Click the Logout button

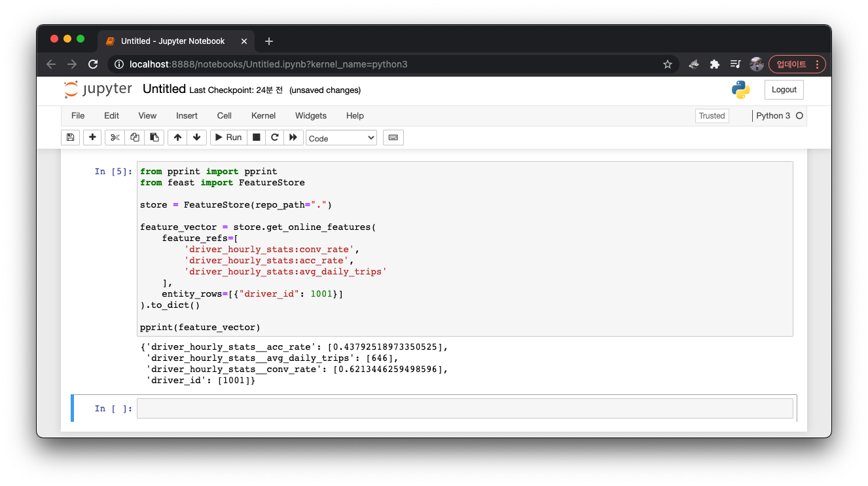pos(784,90)
